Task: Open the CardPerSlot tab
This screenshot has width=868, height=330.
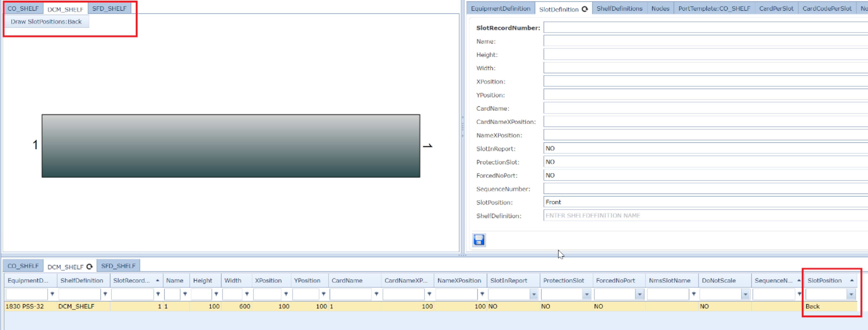Action: point(776,8)
